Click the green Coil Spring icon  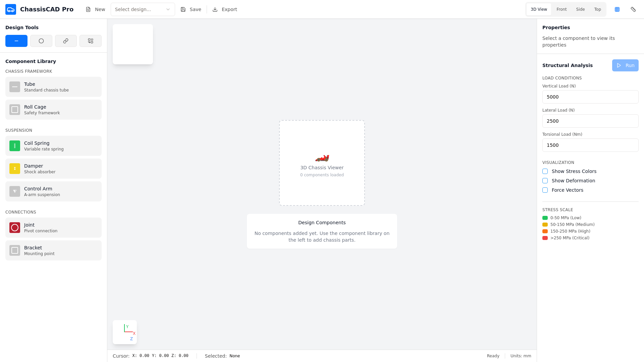tap(15, 146)
